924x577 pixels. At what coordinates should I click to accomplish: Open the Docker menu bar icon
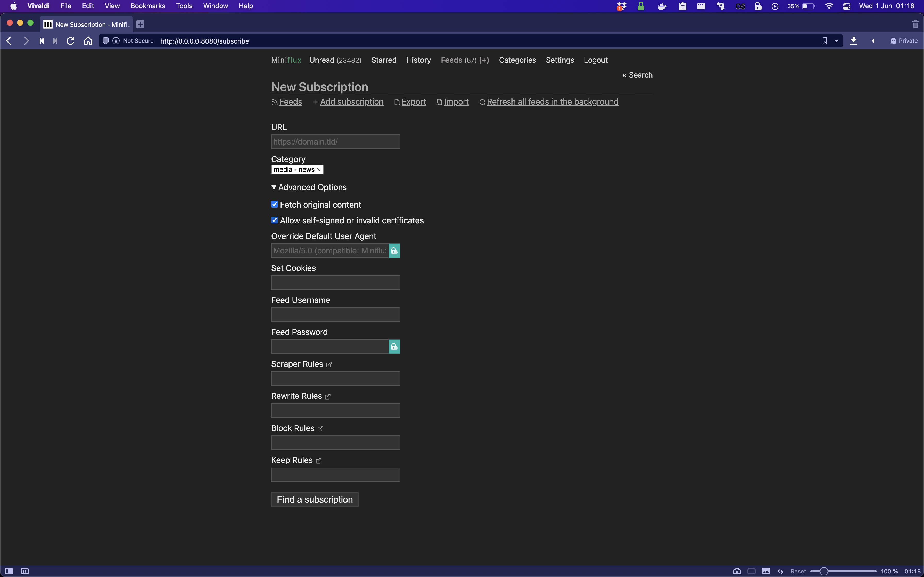662,6
